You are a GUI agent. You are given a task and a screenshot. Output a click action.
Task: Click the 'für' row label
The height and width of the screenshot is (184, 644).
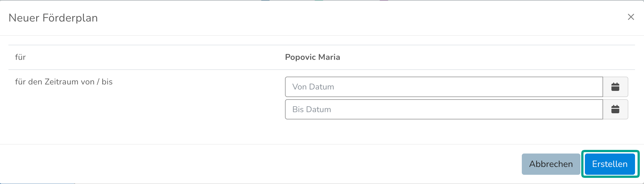pyautogui.click(x=20, y=57)
